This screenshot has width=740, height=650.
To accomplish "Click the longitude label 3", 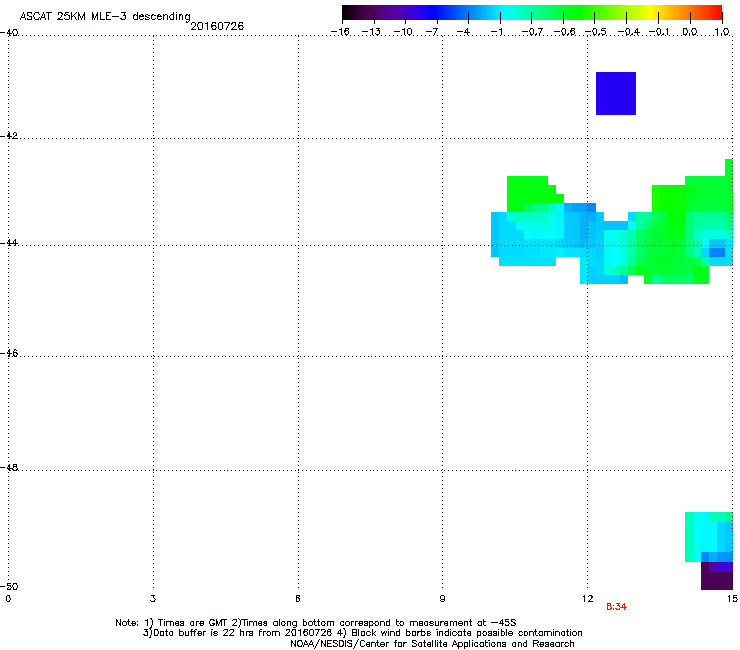I will pos(153,599).
